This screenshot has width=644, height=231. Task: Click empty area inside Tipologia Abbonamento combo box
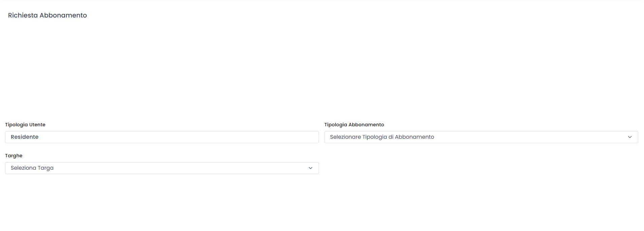(x=532, y=137)
